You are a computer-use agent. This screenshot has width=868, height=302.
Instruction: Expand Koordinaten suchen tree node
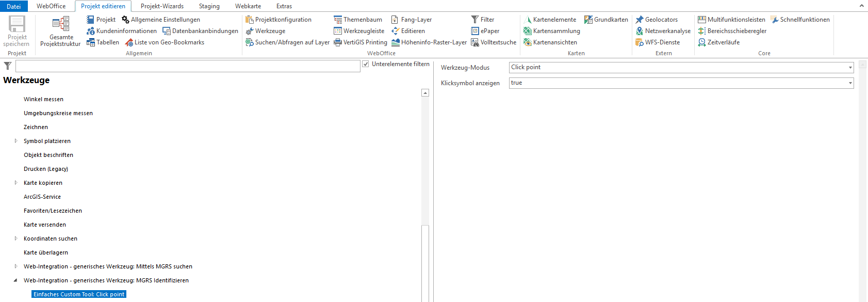click(16, 239)
